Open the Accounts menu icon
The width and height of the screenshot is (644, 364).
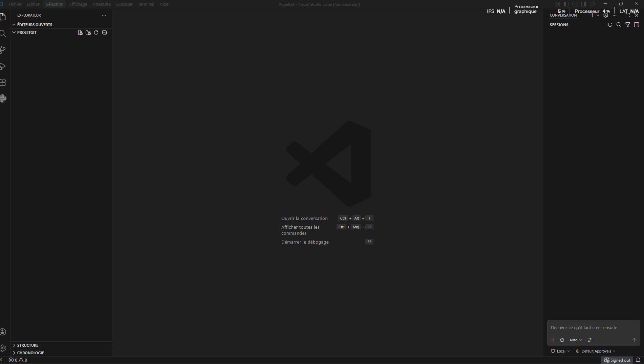(x=3, y=332)
